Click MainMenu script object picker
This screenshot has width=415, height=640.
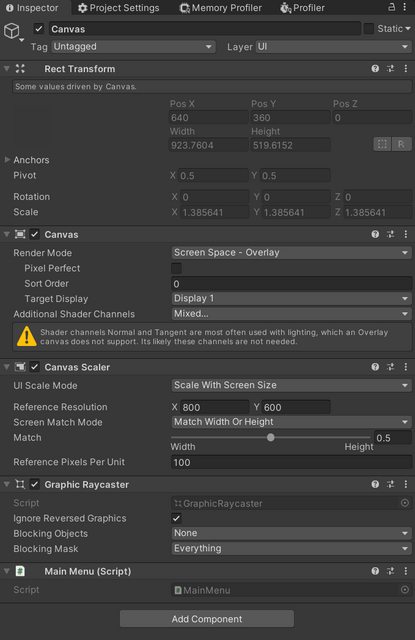404,590
